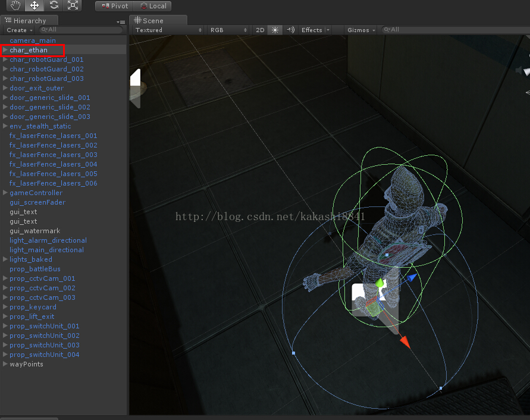Toggle Pivot/Center handle mode
The image size is (530, 420).
click(x=115, y=6)
